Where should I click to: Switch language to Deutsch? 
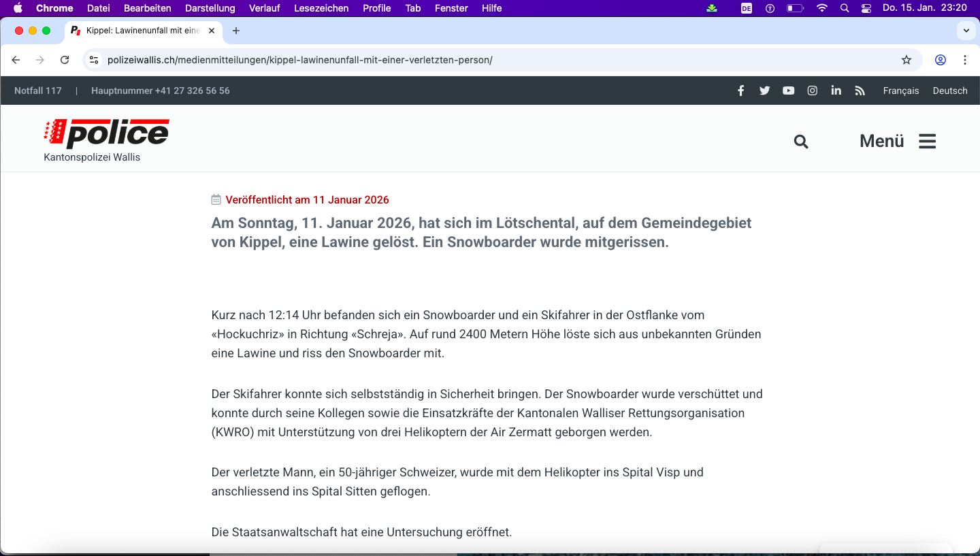coord(949,91)
